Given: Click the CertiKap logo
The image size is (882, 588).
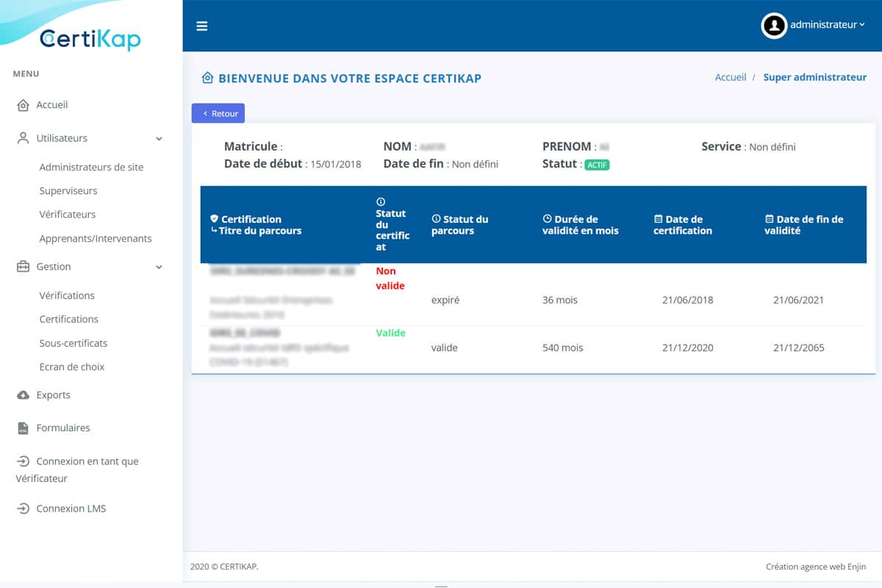Looking at the screenshot, I should click(x=90, y=38).
